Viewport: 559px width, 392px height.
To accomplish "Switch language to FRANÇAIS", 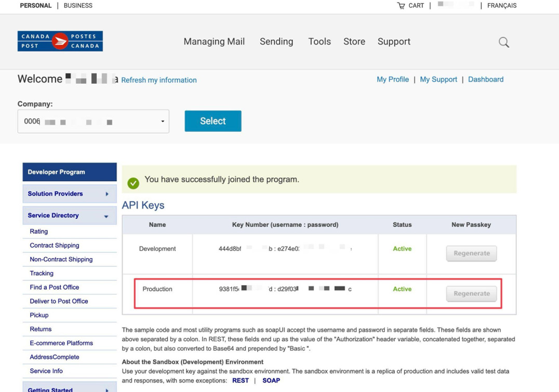I will (502, 6).
